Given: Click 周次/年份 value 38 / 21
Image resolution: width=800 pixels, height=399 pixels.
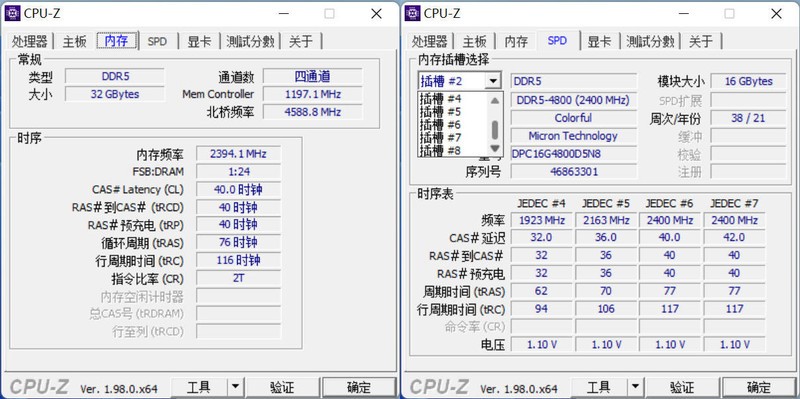Looking at the screenshot, I should click(x=748, y=118).
